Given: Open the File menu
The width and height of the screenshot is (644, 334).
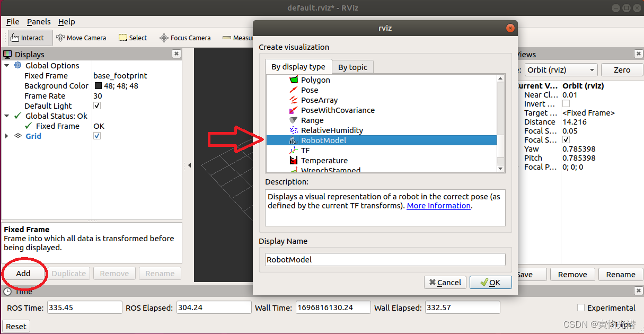Looking at the screenshot, I should tap(13, 22).
